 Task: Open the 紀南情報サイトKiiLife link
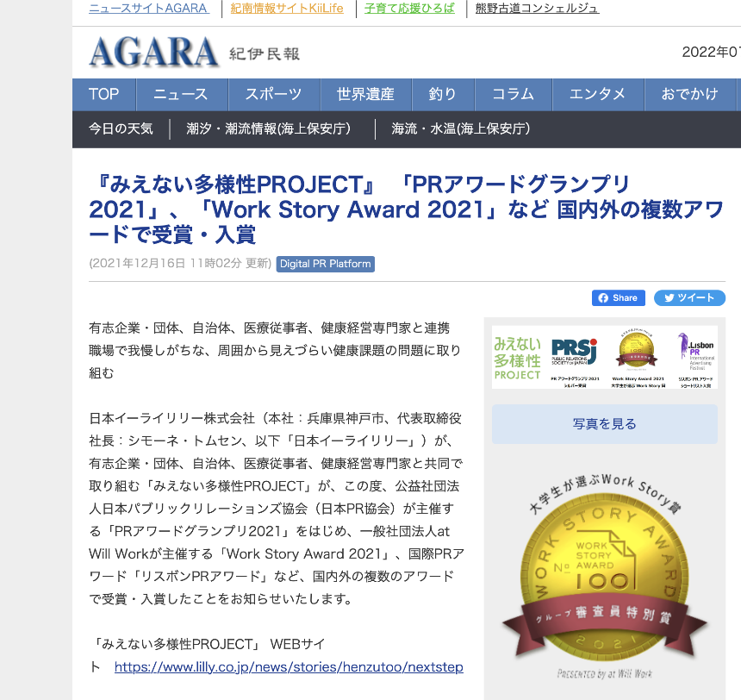point(287,9)
